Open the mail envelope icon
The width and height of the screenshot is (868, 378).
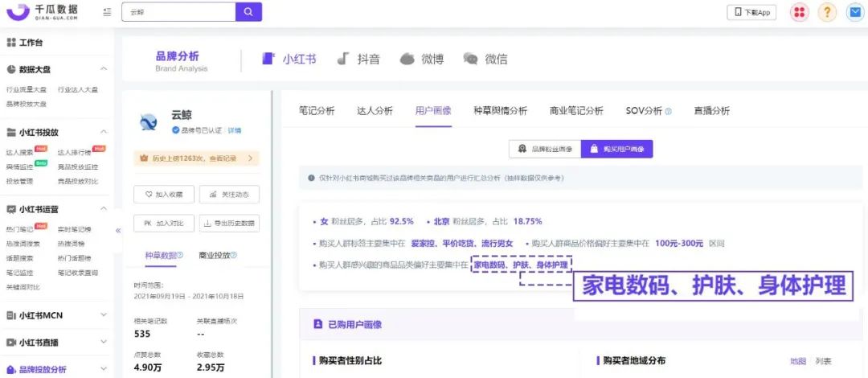pos(854,12)
